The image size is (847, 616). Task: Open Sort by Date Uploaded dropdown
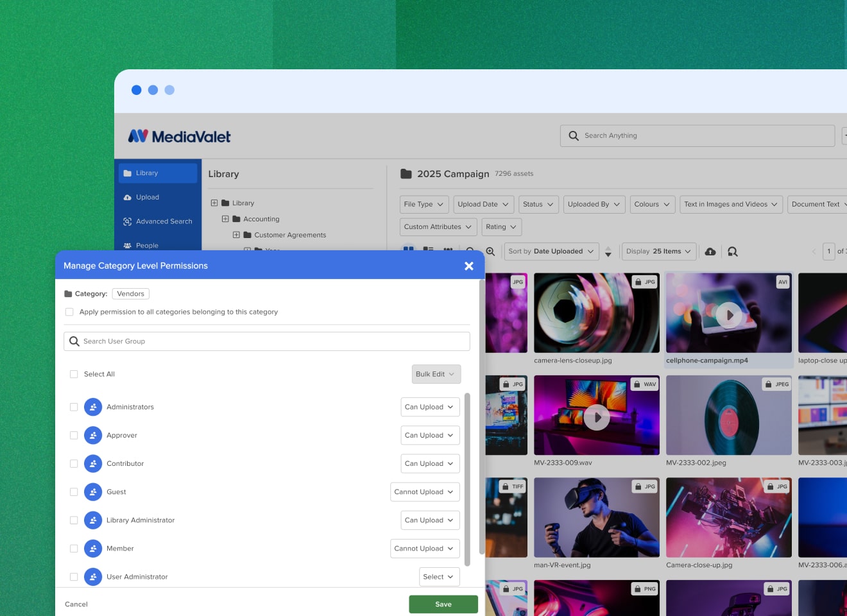pyautogui.click(x=552, y=252)
